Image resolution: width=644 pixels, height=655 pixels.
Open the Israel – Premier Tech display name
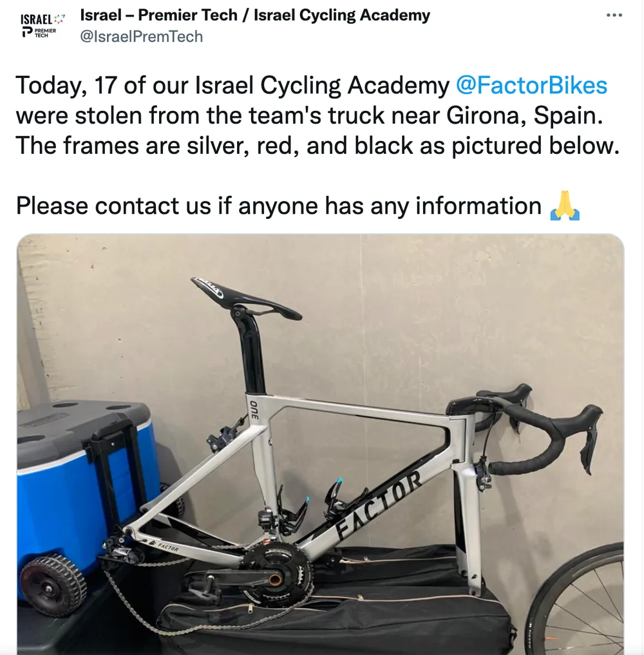255,15
